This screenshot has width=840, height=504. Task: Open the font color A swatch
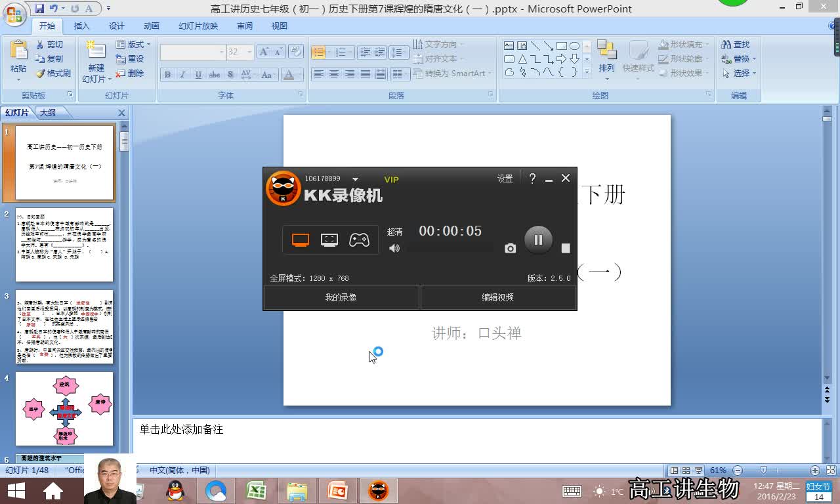288,75
